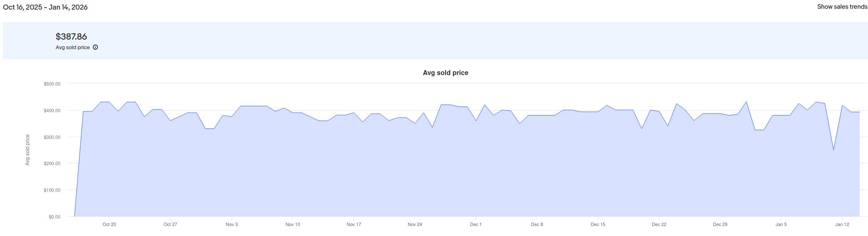Select the Dec 15 x-axis date label
The width and height of the screenshot is (868, 236).
coord(598,224)
